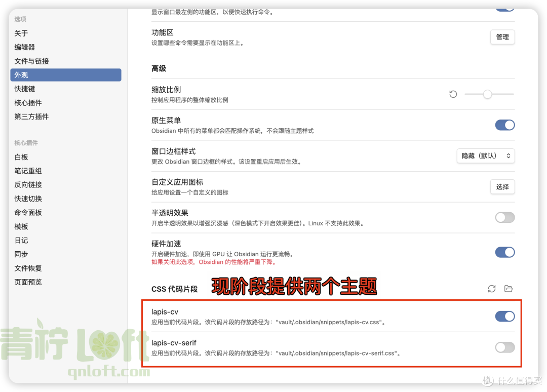
Task: Open 模板 plugin settings
Action: tap(66, 226)
